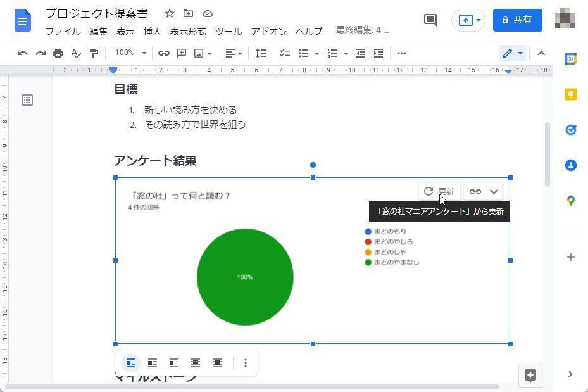Click the print icon
The width and height of the screenshot is (588, 392).
(58, 53)
